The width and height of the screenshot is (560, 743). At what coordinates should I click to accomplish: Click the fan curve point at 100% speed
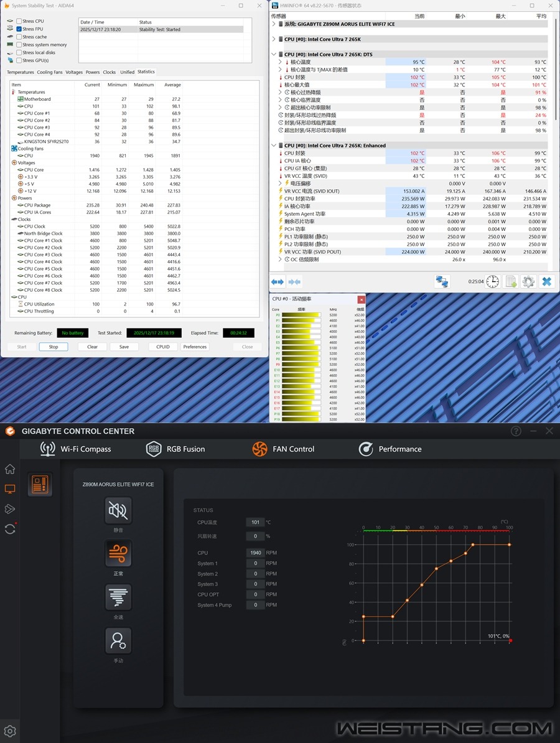pyautogui.click(x=473, y=544)
